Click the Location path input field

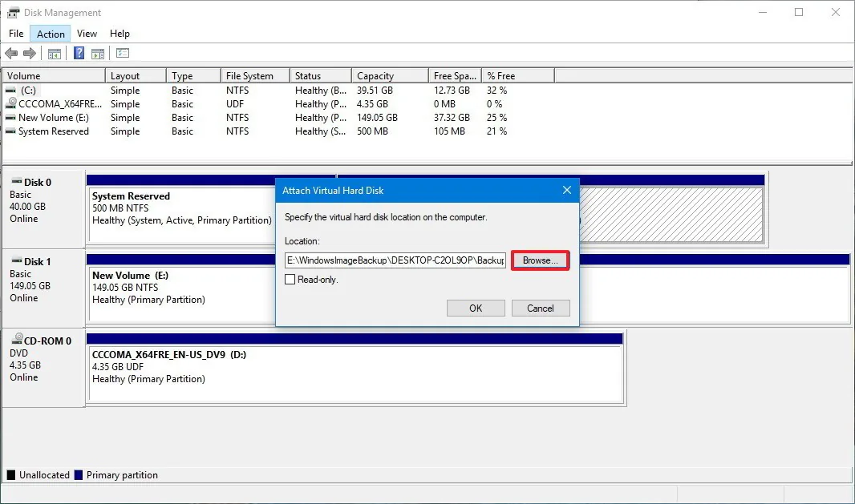[x=395, y=260]
